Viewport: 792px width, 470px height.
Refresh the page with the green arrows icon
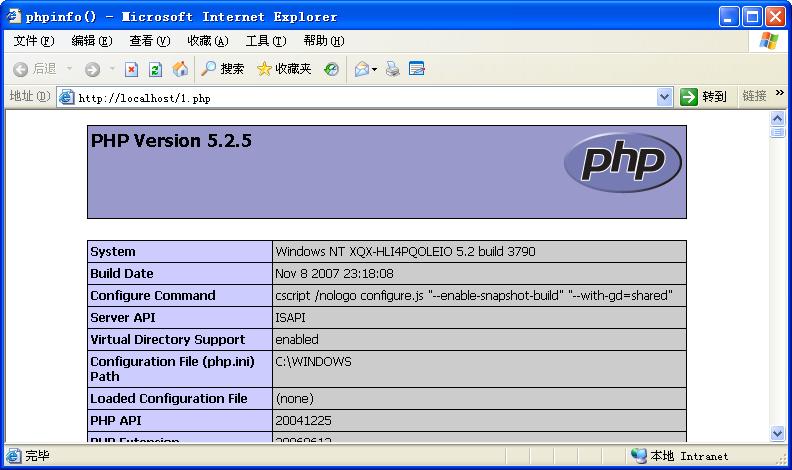click(x=156, y=69)
